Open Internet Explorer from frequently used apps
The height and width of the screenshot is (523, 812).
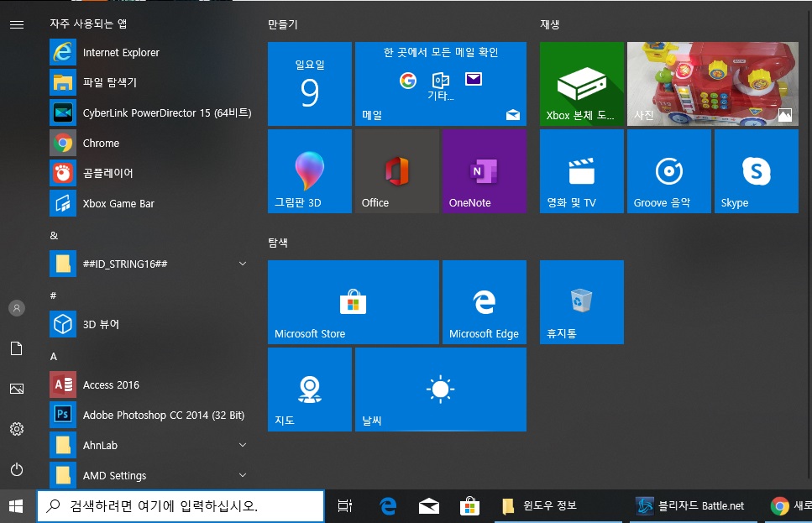coord(150,52)
